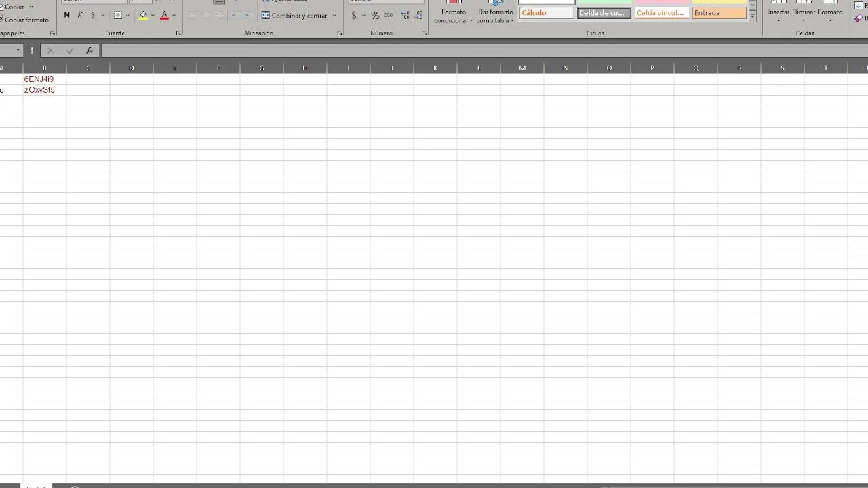Click Combinar y centrar button
This screenshot has height=488, width=868.
pyautogui.click(x=295, y=15)
